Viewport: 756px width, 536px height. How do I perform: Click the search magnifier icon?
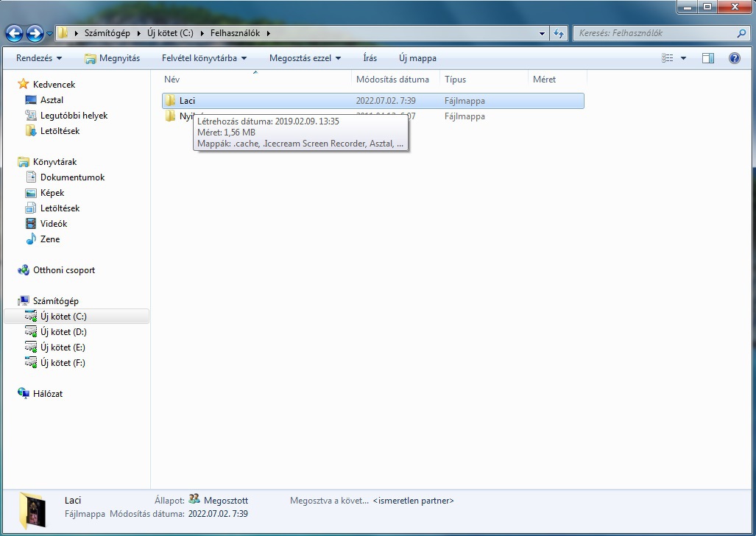[741, 33]
